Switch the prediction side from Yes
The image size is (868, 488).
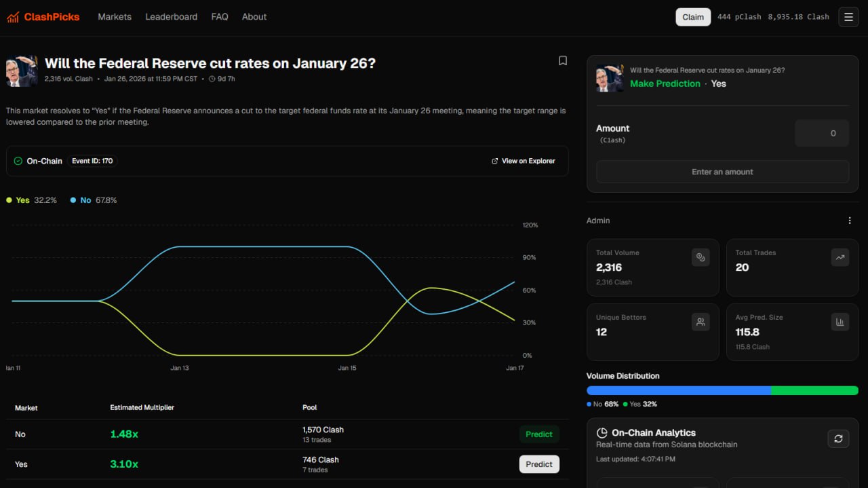pyautogui.click(x=718, y=83)
